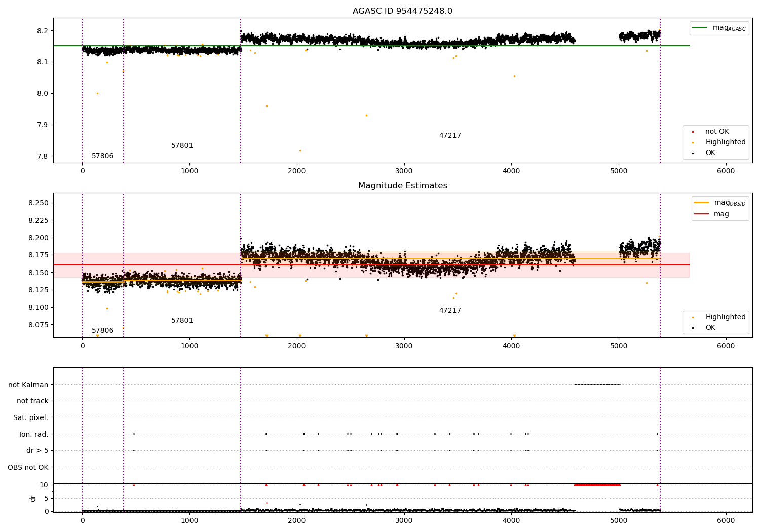
Task: Select the mag AGASC legend entry in top panel
Action: 719,28
